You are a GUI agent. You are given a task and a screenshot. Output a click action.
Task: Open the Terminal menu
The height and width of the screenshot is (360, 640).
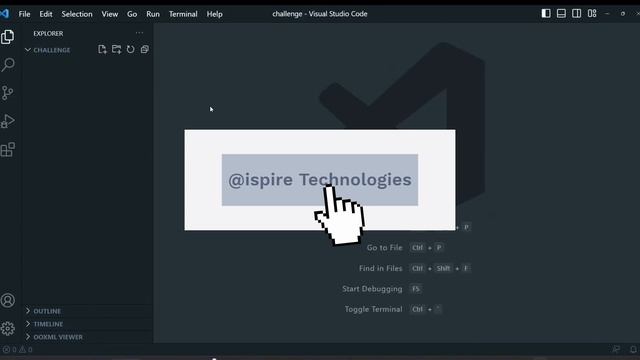(183, 14)
